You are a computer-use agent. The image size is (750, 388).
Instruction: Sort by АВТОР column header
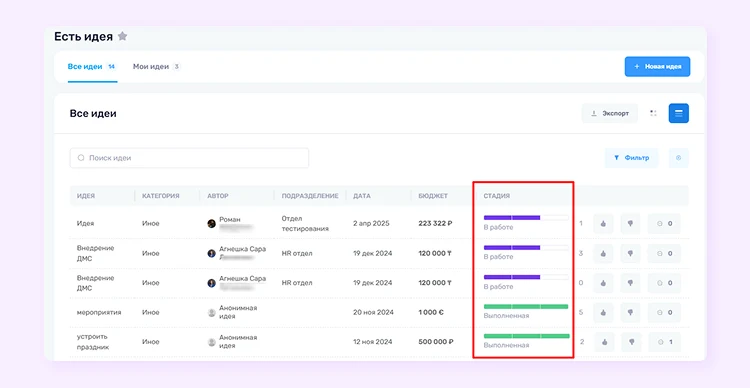click(x=218, y=196)
